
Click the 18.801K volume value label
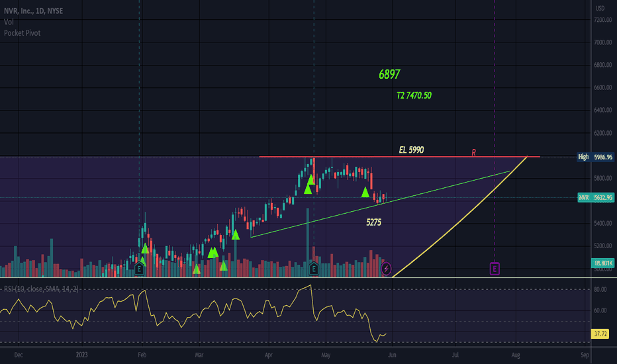[603, 263]
